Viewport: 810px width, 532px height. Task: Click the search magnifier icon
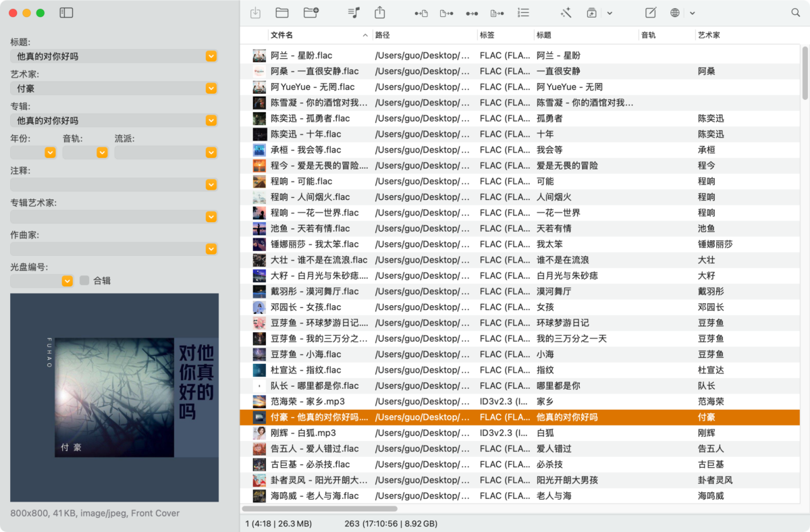click(795, 13)
